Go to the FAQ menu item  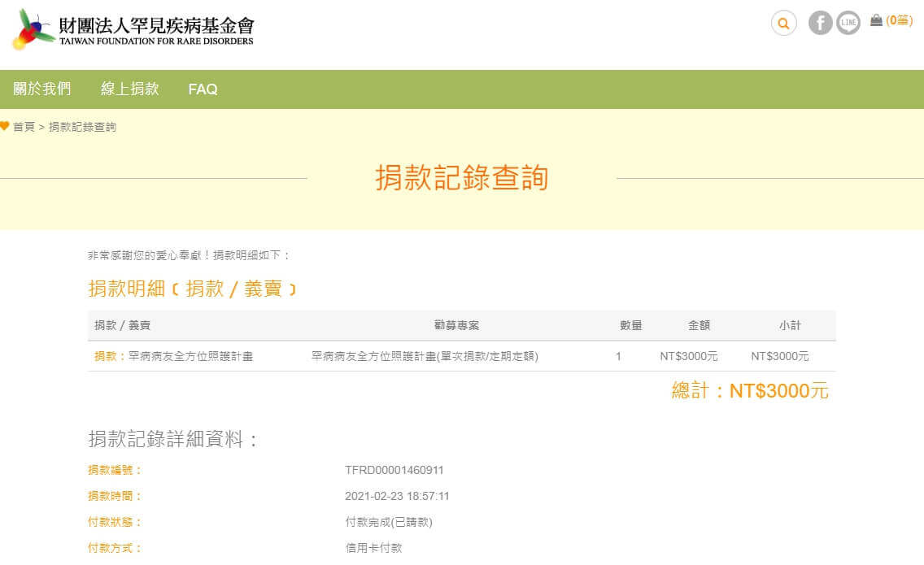point(203,89)
